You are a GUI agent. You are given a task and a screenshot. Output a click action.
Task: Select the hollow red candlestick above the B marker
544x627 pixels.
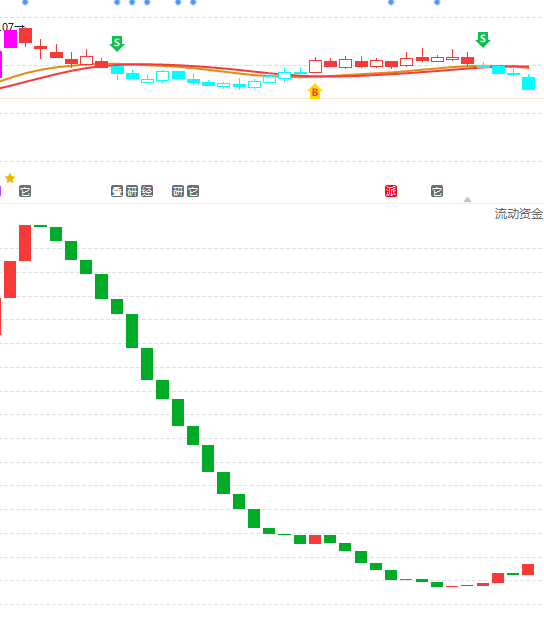pyautogui.click(x=315, y=66)
